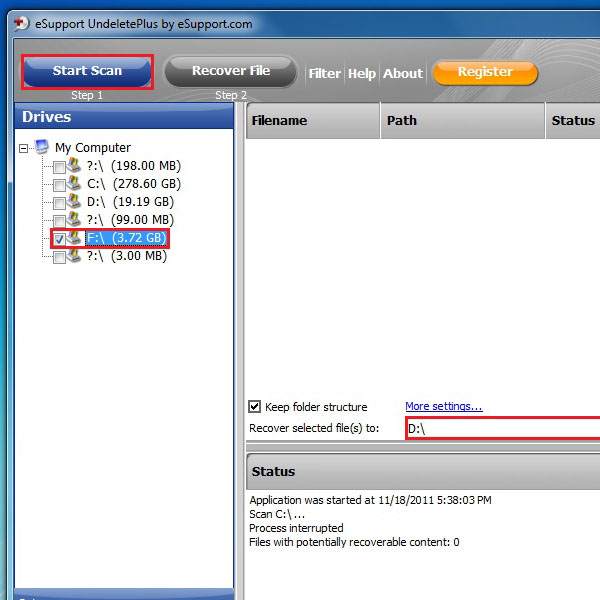Check the ?:\ (3.00 MB) drive checkbox

coord(59,257)
